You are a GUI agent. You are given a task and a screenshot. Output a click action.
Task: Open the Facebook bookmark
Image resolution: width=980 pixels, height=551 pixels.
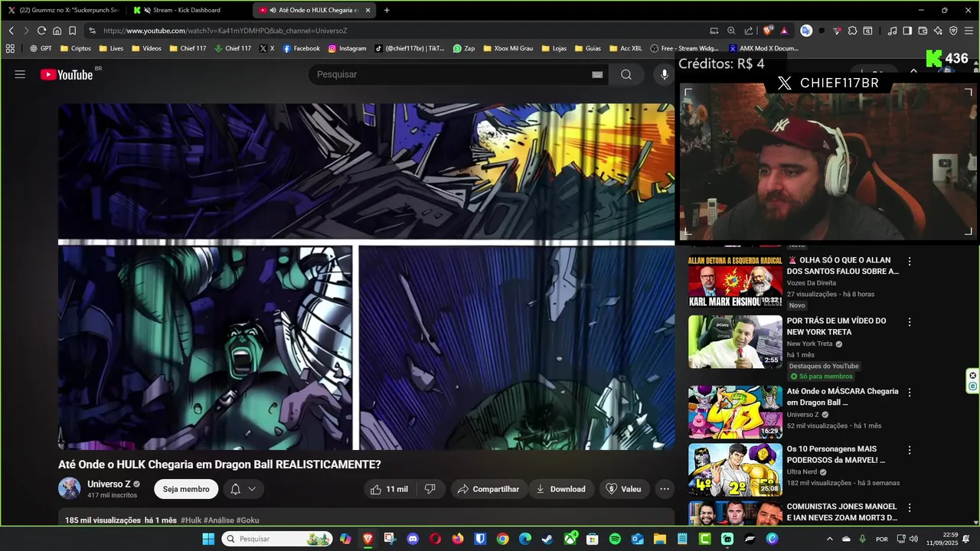coord(301,48)
